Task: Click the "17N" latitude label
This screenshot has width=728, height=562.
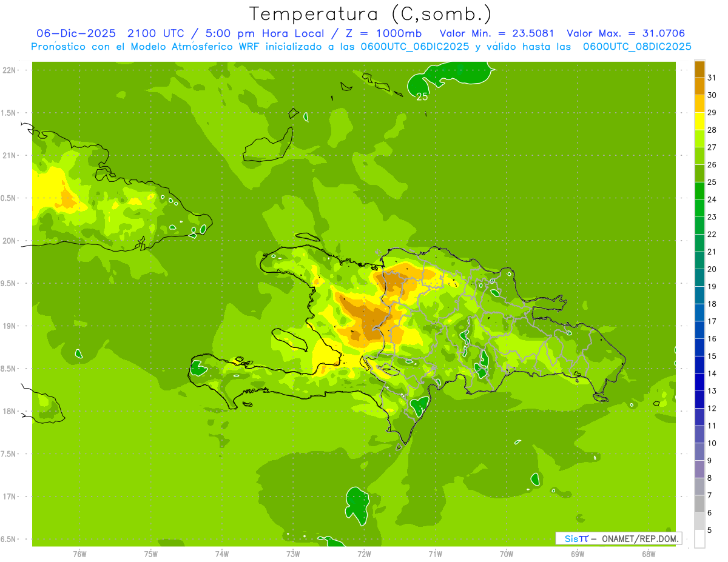Action: (x=10, y=497)
